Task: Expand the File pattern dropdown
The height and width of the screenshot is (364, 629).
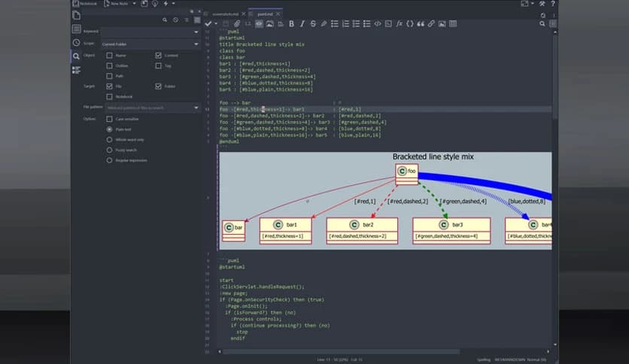Action: [196, 108]
